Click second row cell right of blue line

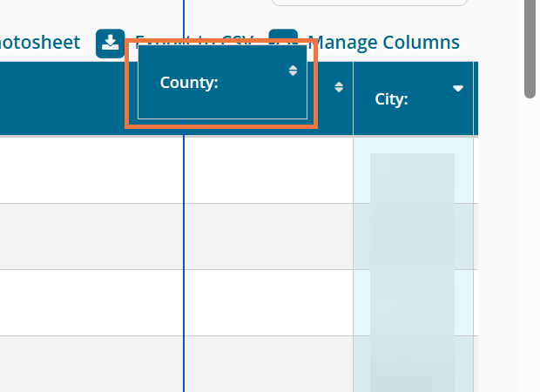(x=268, y=236)
